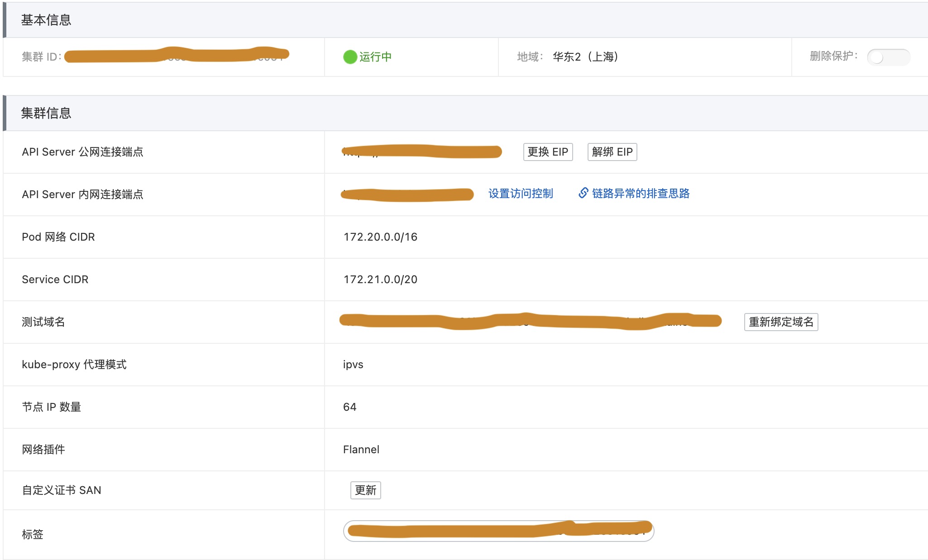This screenshot has height=560, width=928.
Task: Click the 解绑 EIP button
Action: pyautogui.click(x=612, y=152)
